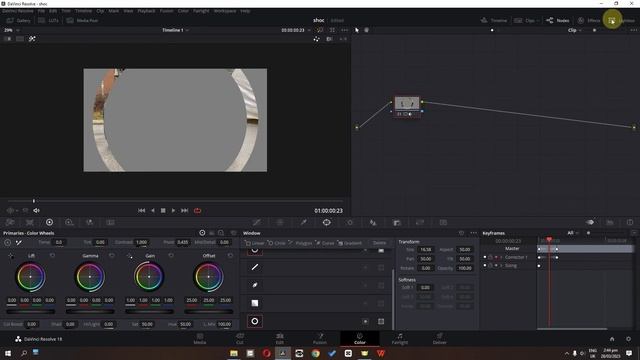Screen dimensions: 640x360
Task: Open the Qualifier eyedropper palette
Action: coord(303,222)
